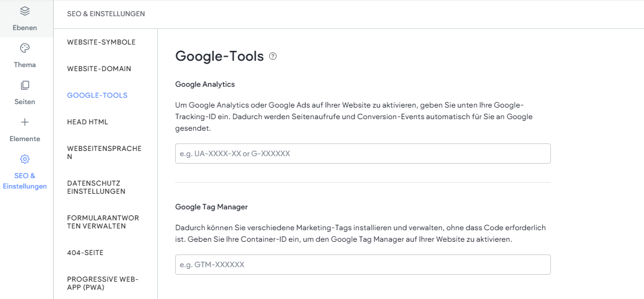Click the SEO & Einstellungen header title
Image resolution: width=644 pixels, height=299 pixels.
click(106, 14)
